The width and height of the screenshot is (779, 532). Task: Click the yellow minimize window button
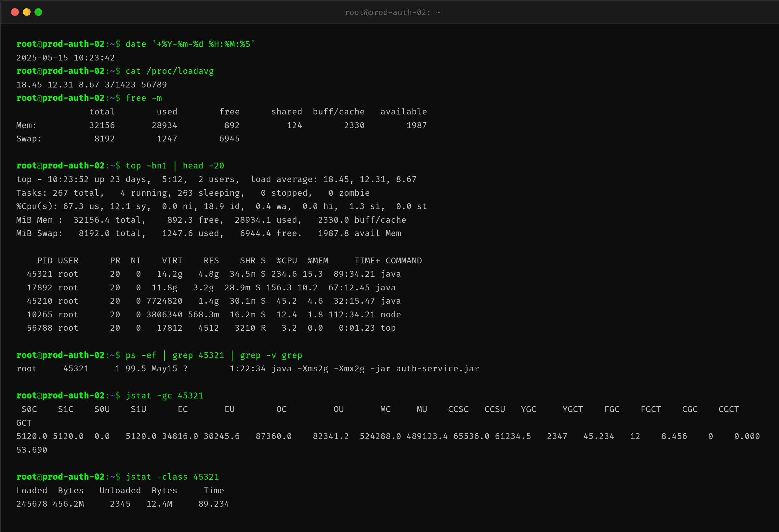pyautogui.click(x=26, y=12)
